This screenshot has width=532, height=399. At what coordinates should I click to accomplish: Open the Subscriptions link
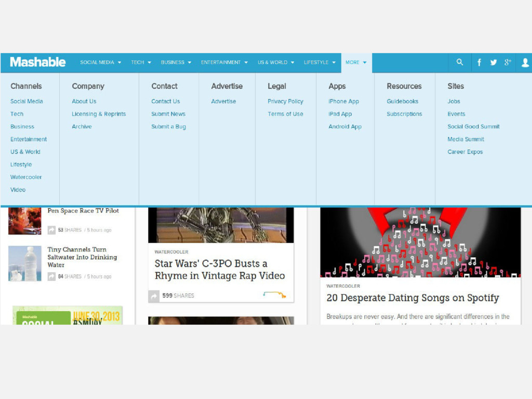coord(404,114)
